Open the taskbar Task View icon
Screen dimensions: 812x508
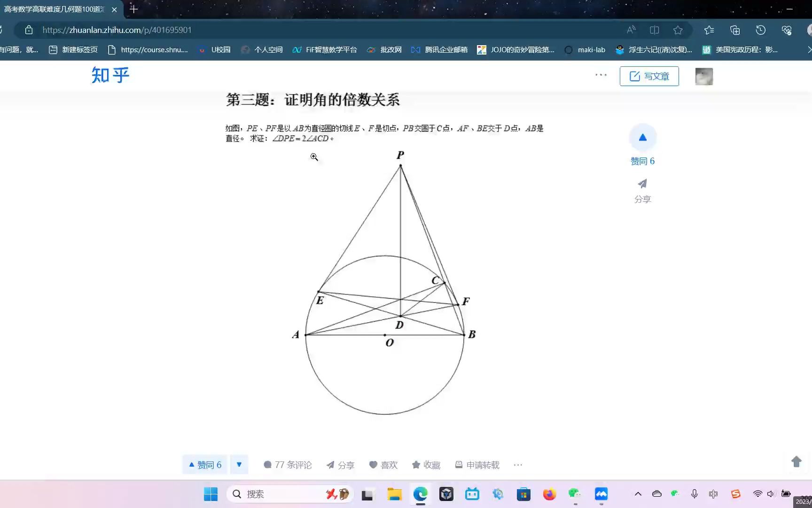click(367, 494)
